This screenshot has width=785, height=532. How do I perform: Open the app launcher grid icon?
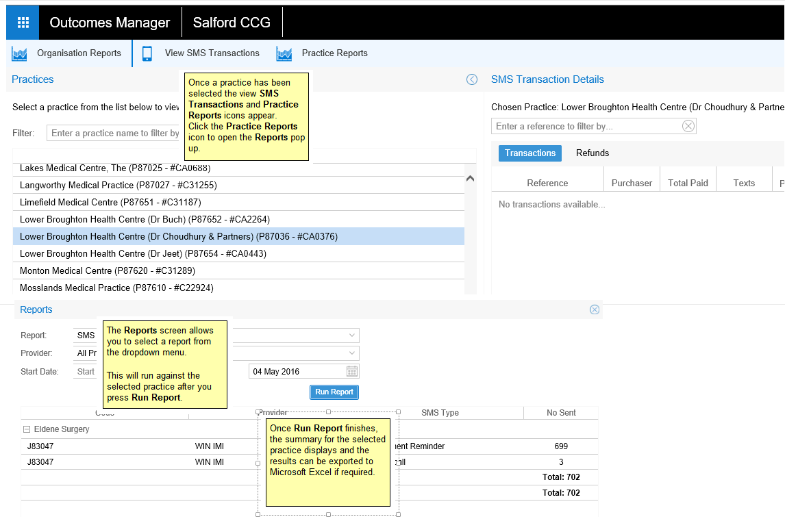23,23
